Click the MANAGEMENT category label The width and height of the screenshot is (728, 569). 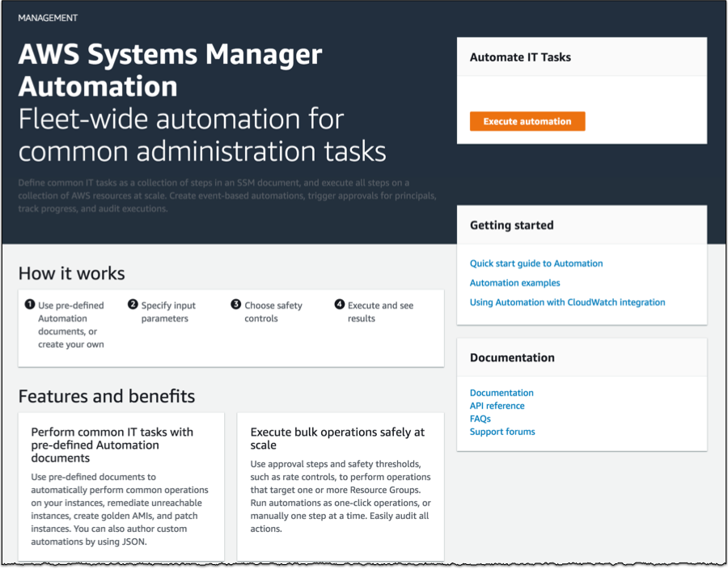coord(48,17)
